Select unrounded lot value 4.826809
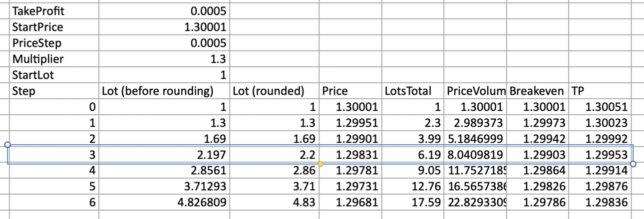This screenshot has height=219, width=644. [164, 203]
